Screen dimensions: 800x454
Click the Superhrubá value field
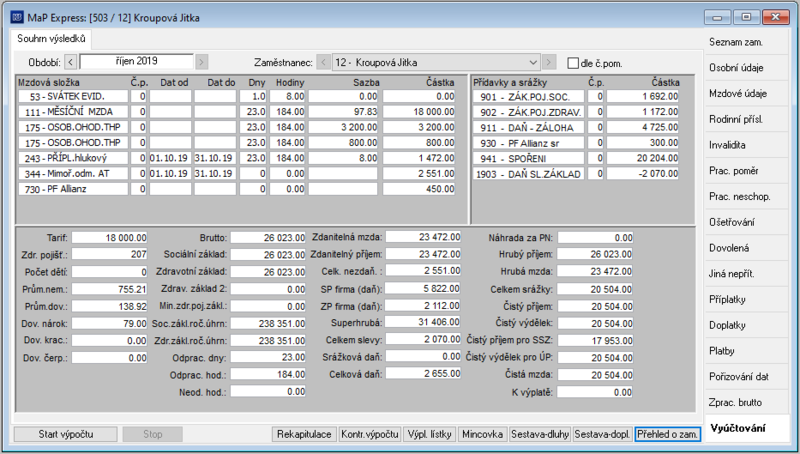423,322
